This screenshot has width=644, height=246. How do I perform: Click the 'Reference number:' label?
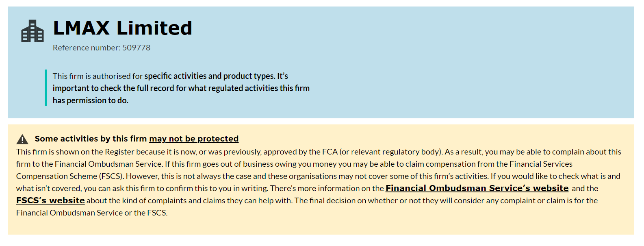click(87, 48)
